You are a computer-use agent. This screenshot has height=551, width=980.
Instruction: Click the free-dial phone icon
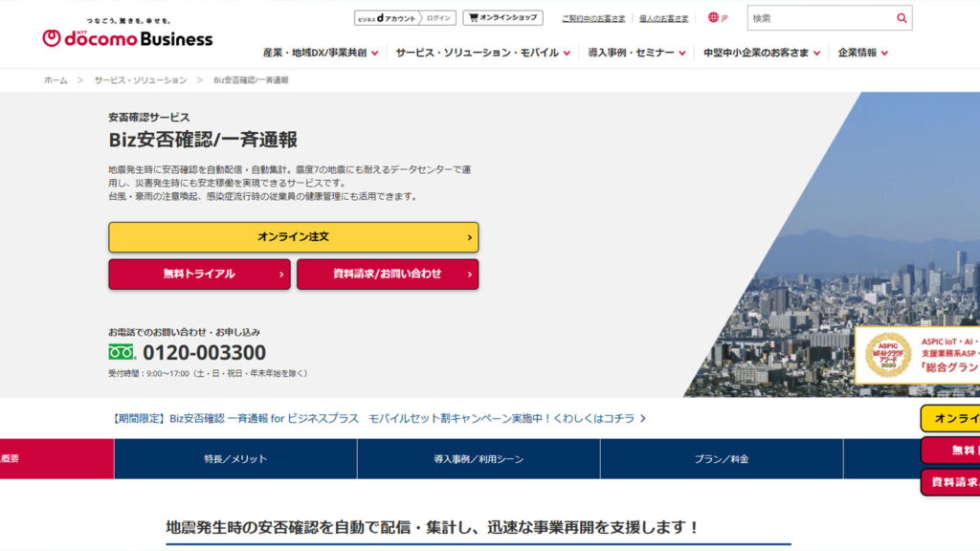coord(122,352)
